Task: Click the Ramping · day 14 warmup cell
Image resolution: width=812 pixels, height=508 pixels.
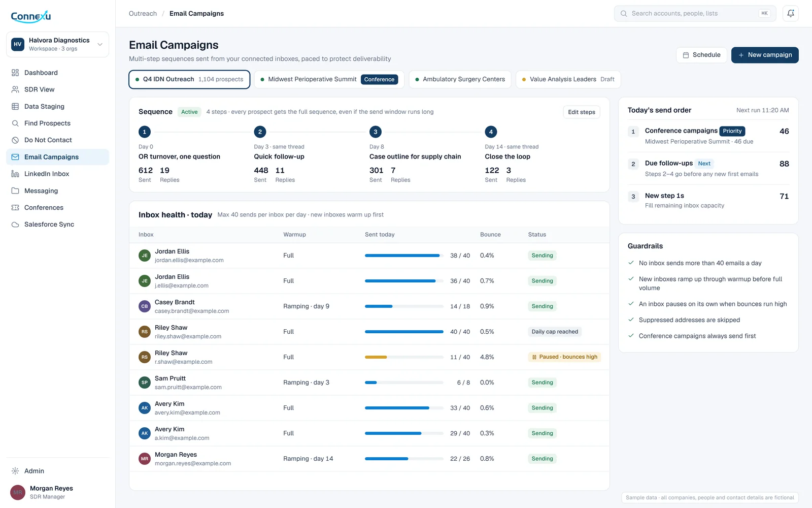Action: click(x=308, y=459)
